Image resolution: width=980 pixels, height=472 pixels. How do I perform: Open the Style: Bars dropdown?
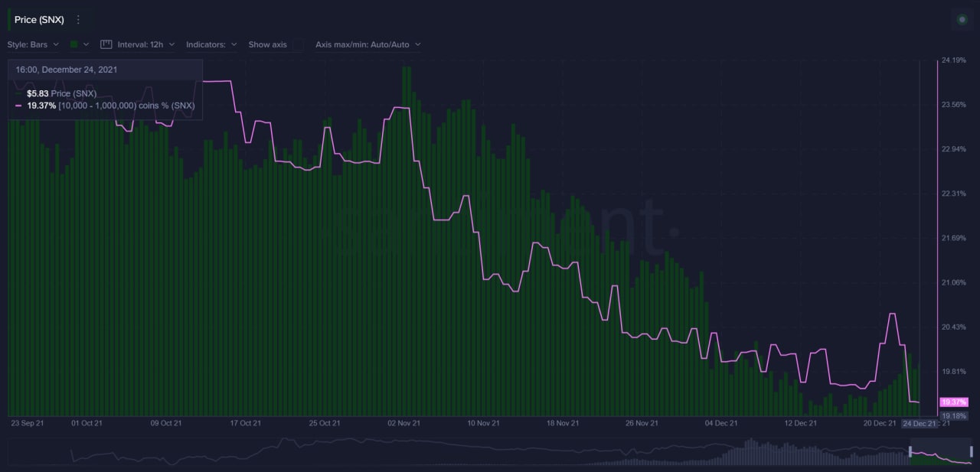[33, 44]
